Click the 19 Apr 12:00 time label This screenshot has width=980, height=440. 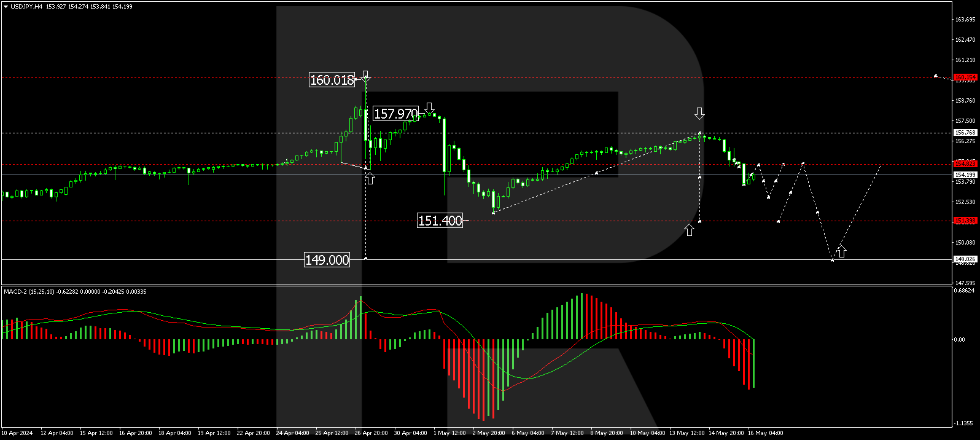(x=214, y=433)
